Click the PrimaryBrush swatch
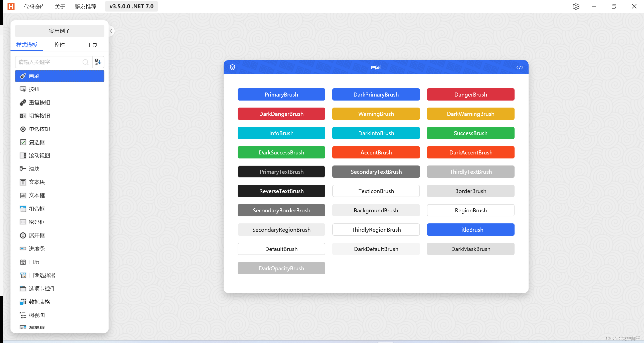 (281, 95)
